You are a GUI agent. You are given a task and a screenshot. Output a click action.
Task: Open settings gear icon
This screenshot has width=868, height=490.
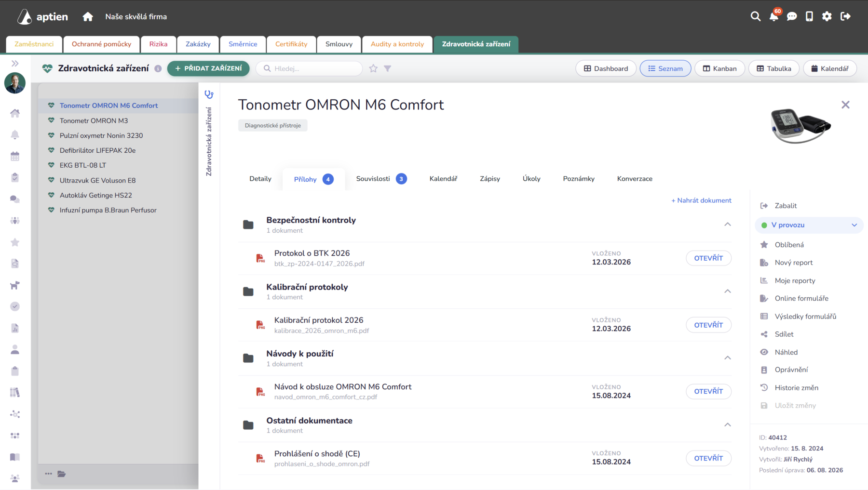click(x=827, y=16)
